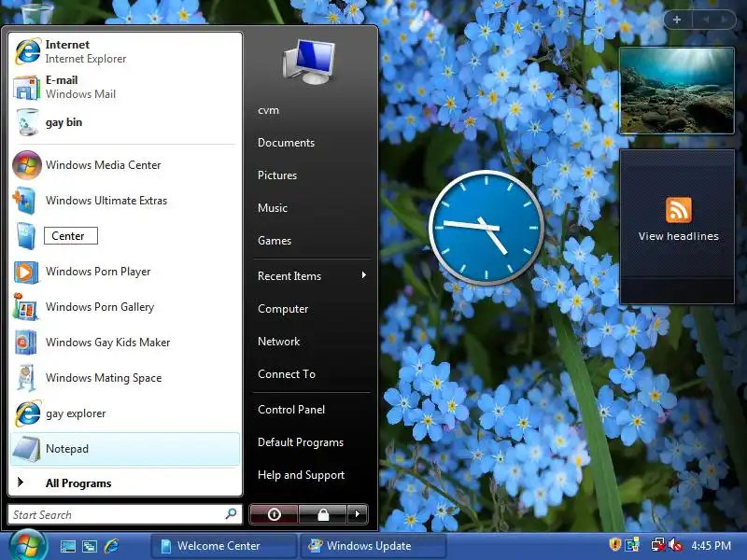
Task: Click Switch Between Windows in Quick Launch
Action: [x=90, y=546]
